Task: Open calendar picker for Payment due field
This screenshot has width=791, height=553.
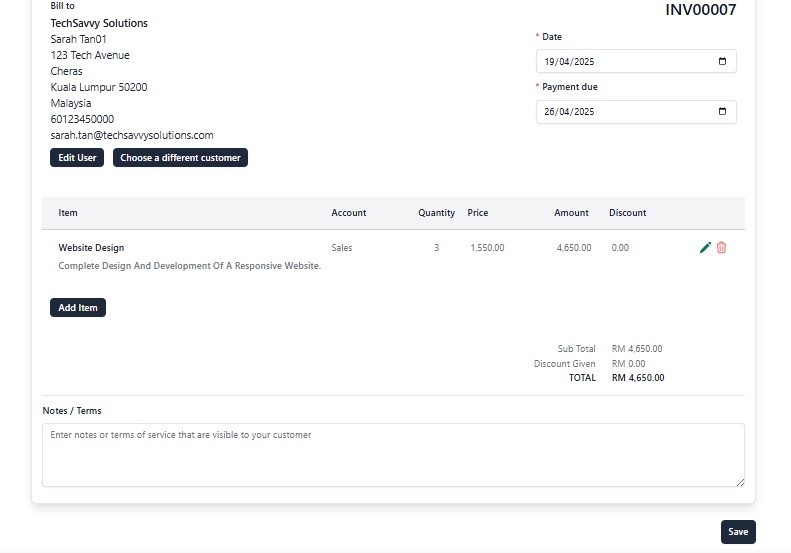Action: pos(722,112)
